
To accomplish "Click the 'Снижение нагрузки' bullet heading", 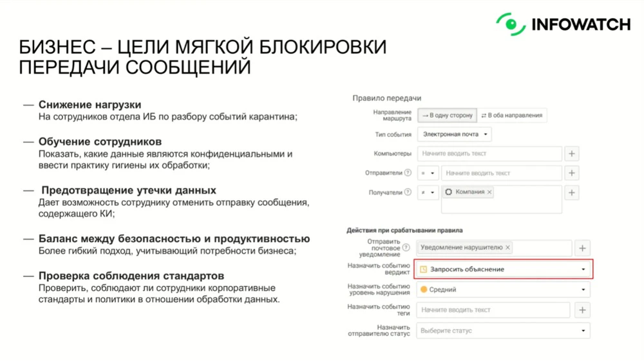I will point(90,105).
